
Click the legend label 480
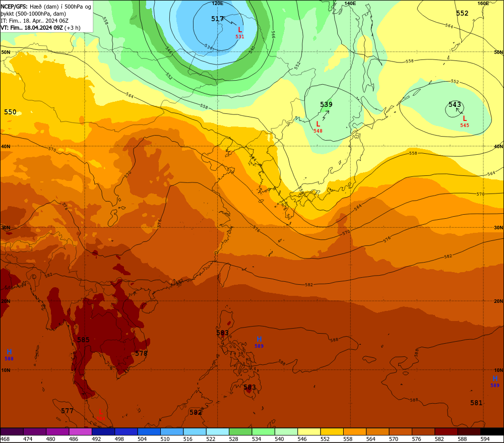50,439
